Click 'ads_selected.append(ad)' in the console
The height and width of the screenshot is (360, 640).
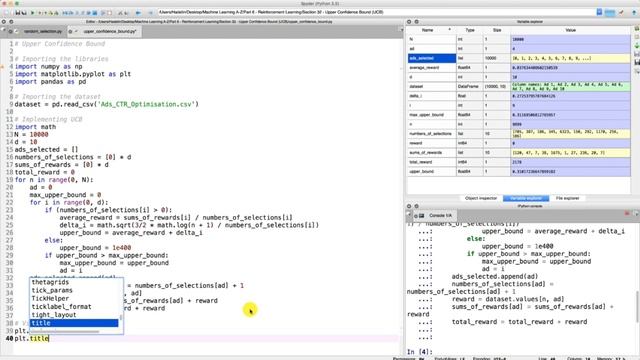click(495, 276)
